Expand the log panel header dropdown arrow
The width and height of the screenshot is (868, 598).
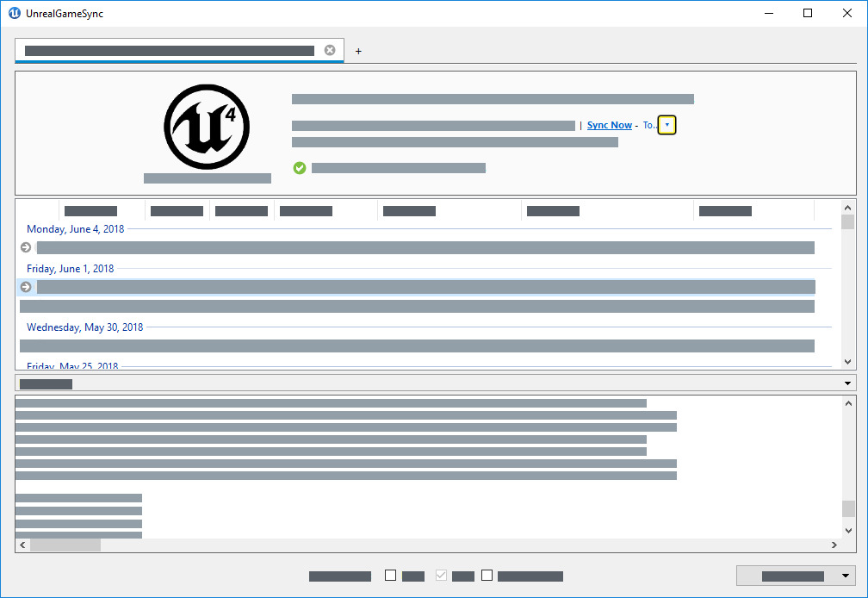click(847, 383)
